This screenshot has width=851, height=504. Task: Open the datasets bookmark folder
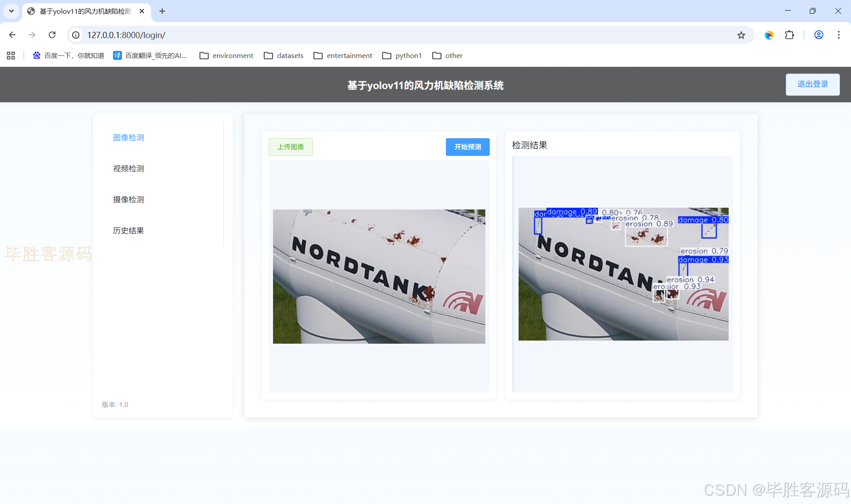point(284,55)
